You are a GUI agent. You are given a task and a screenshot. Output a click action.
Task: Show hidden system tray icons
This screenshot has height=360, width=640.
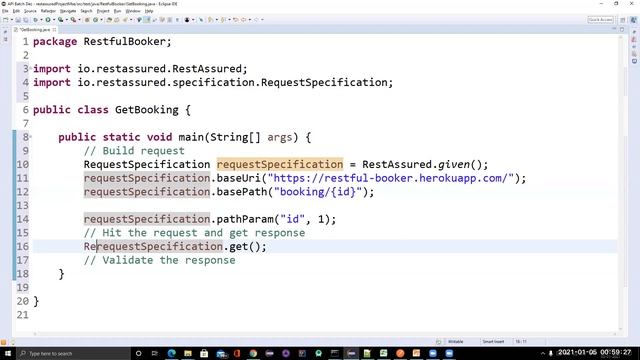[x=543, y=353]
